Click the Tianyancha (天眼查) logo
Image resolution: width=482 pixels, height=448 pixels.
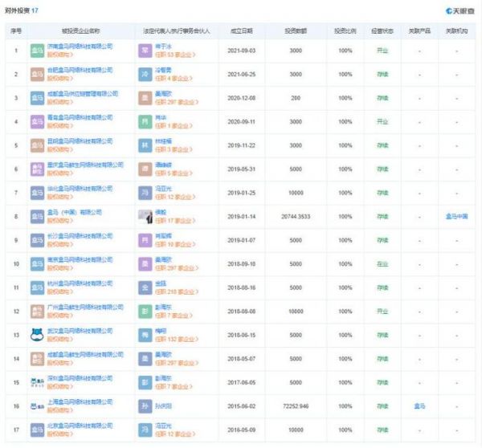coord(460,11)
